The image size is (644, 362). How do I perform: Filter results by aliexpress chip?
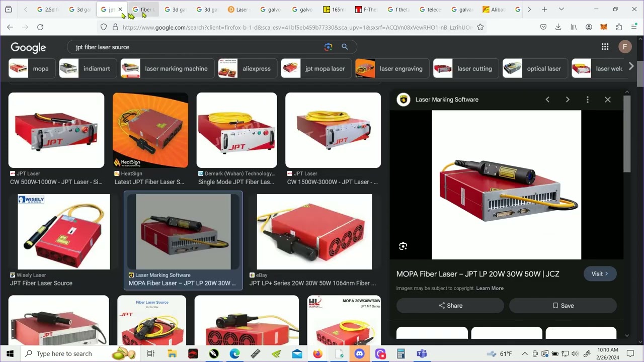248,68
